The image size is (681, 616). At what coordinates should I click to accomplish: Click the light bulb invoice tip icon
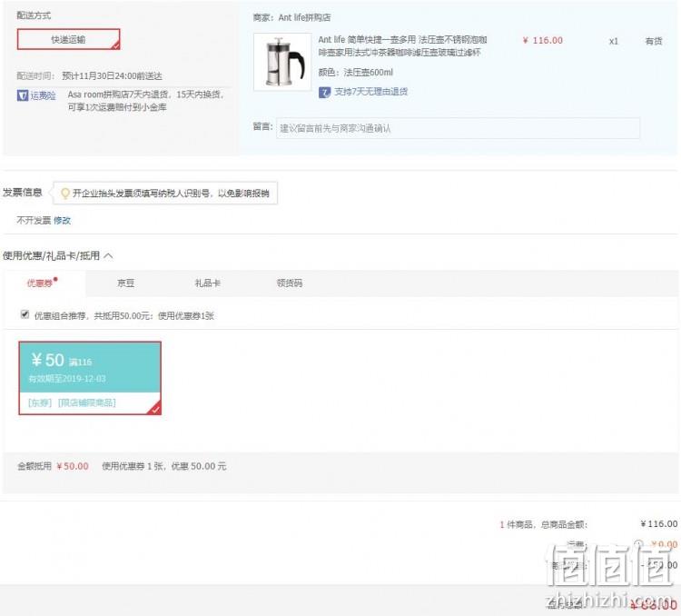[x=65, y=193]
